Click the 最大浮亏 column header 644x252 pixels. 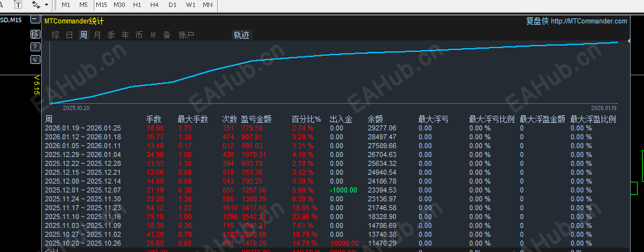(433, 120)
